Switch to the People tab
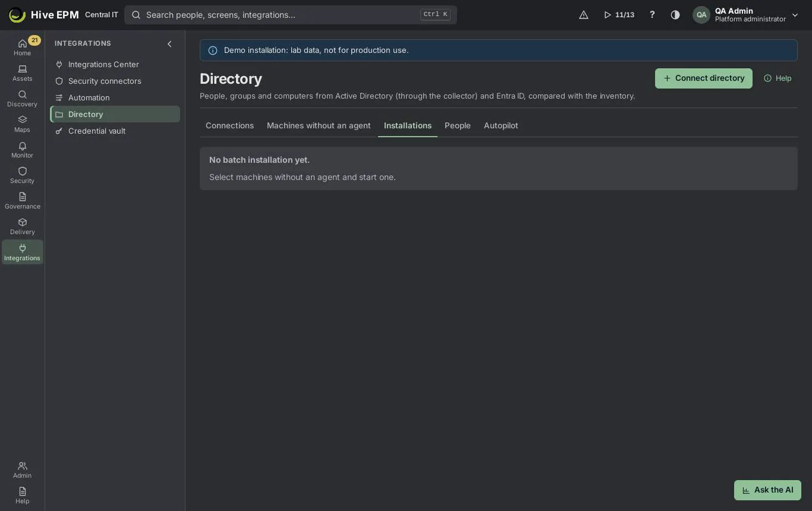This screenshot has height=511, width=812. (x=458, y=125)
